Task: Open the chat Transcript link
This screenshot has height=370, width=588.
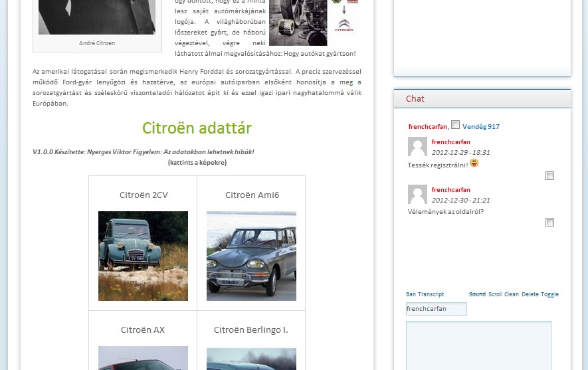Action: coord(431,294)
